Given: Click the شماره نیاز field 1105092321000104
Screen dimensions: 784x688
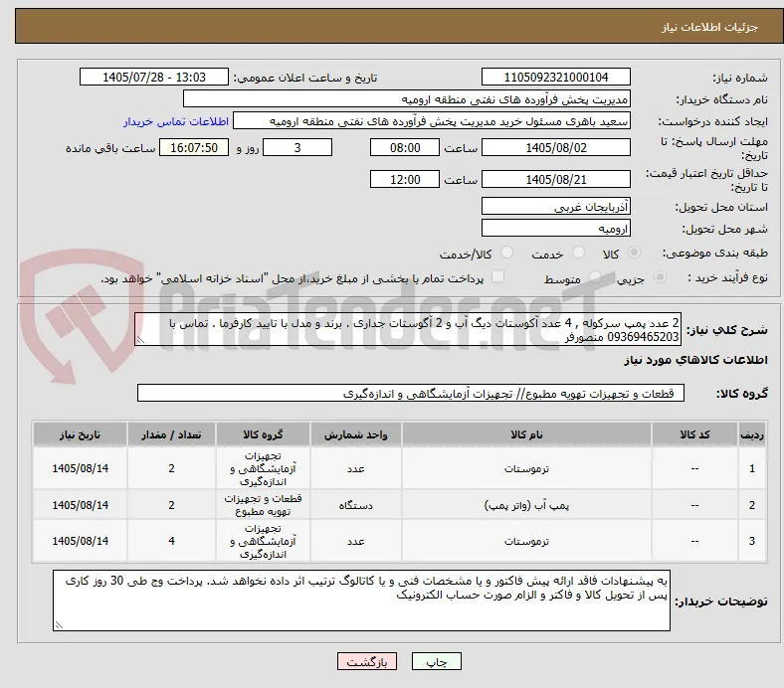Looking at the screenshot, I should pos(555,77).
